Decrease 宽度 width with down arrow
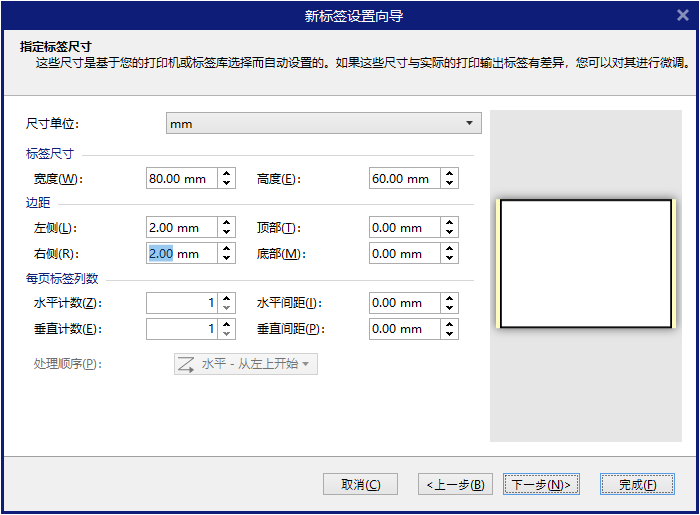Screen dimensions: 700x515 point(227,184)
